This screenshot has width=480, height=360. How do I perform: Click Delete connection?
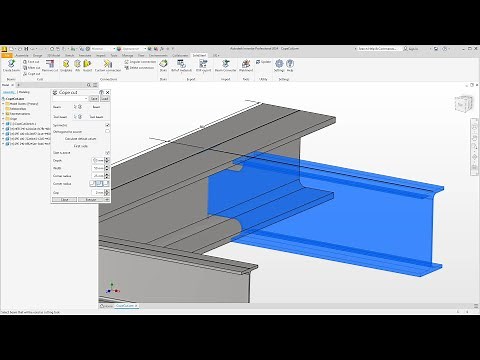pyautogui.click(x=139, y=68)
